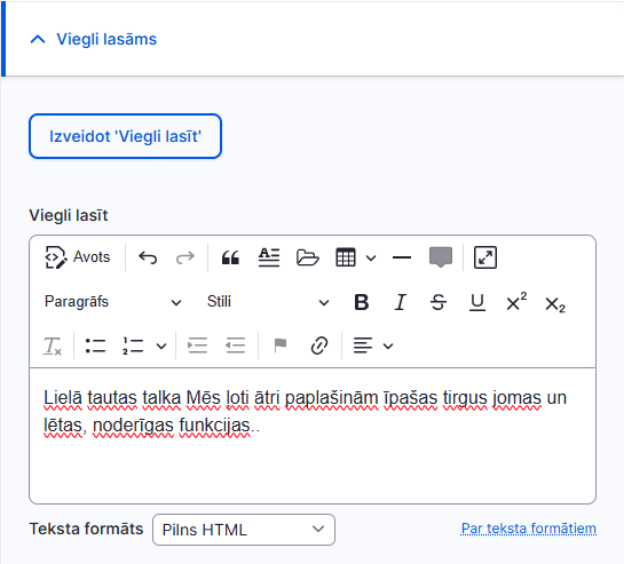This screenshot has height=564, width=624.
Task: Open the Par teksta formātiem link
Action: (528, 529)
